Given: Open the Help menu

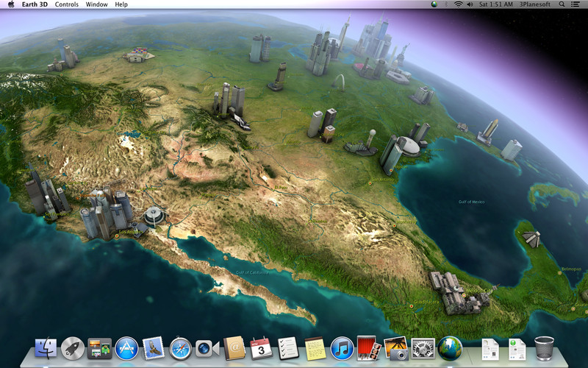Looking at the screenshot, I should pos(121,4).
